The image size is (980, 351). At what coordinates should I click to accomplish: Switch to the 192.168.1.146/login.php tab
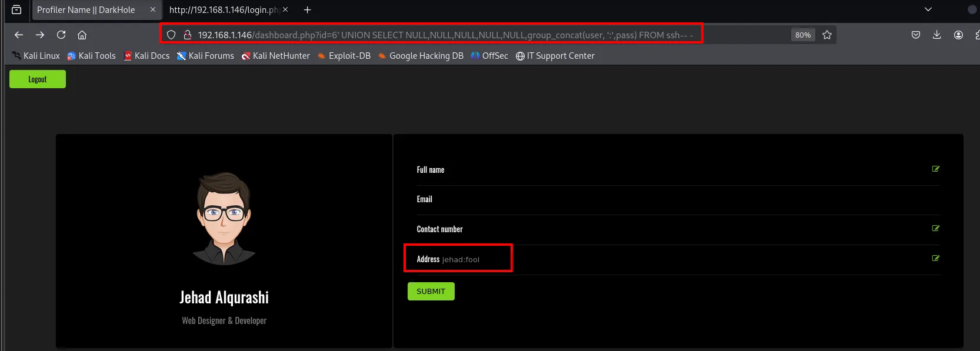click(x=228, y=10)
